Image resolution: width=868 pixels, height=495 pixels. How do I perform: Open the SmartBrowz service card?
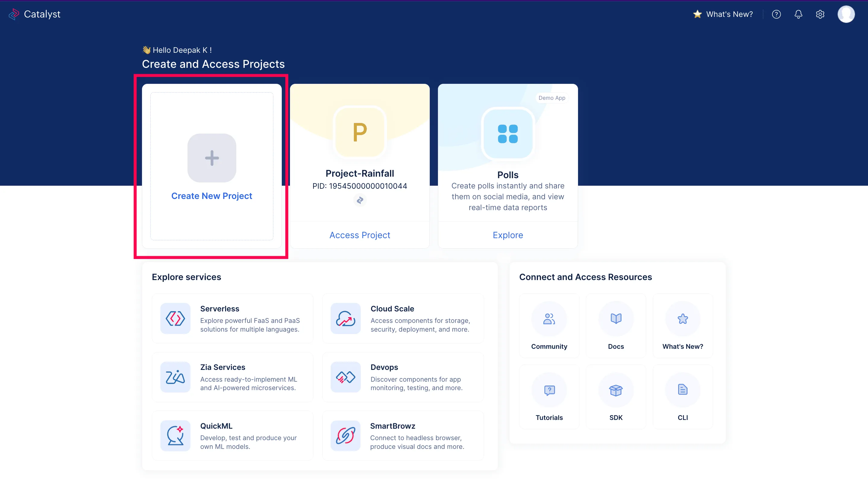(403, 436)
